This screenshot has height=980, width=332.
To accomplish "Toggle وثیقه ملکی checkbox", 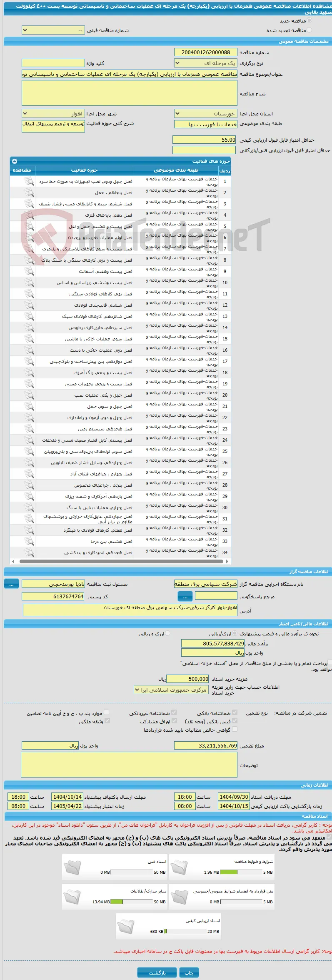I will tap(107, 721).
